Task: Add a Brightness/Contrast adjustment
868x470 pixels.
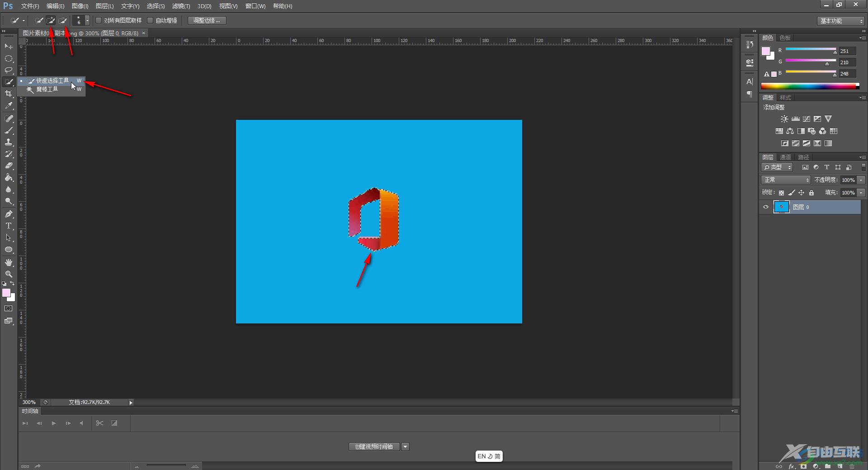Action: [784, 119]
